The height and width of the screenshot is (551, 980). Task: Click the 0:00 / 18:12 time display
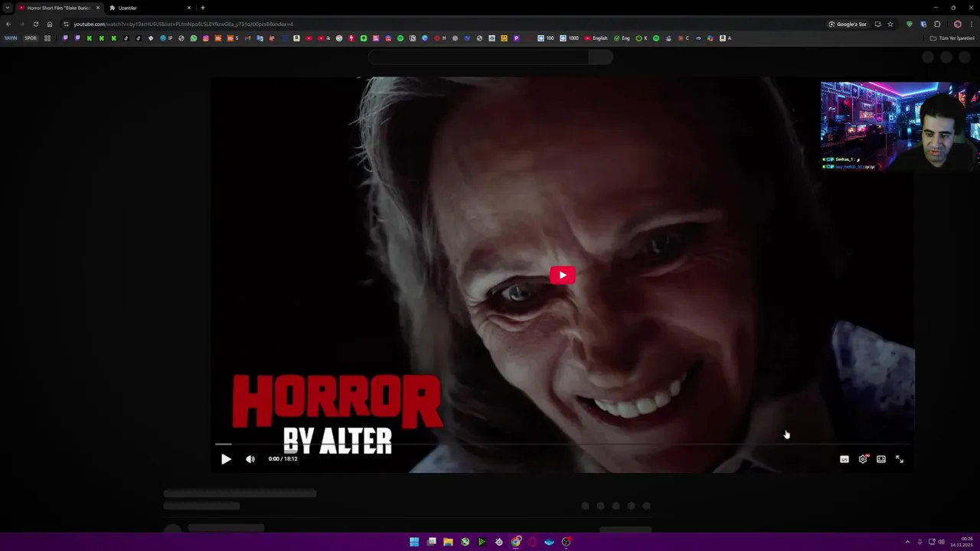click(283, 459)
